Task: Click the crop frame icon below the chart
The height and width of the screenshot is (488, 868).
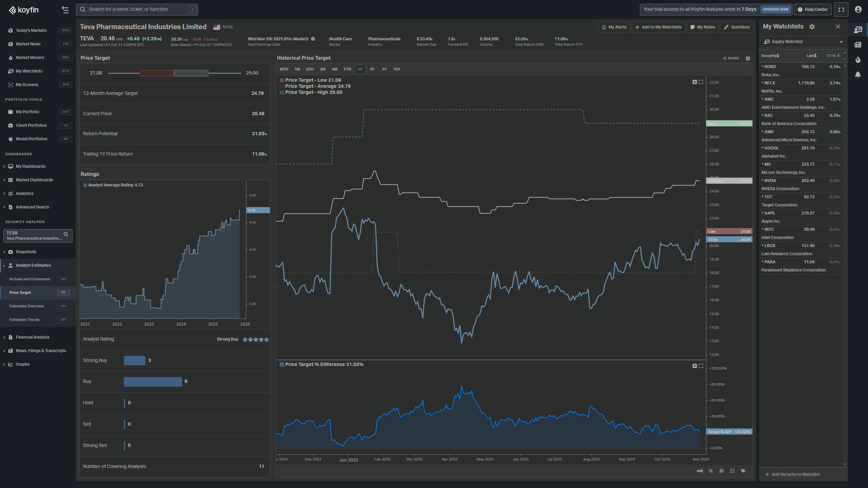Action: (732, 471)
